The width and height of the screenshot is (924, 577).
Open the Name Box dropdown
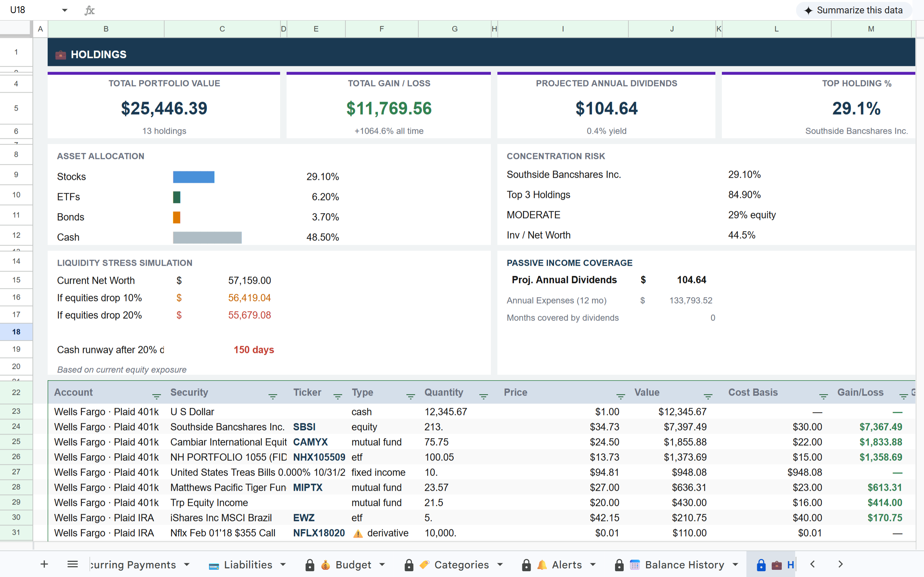click(x=65, y=10)
